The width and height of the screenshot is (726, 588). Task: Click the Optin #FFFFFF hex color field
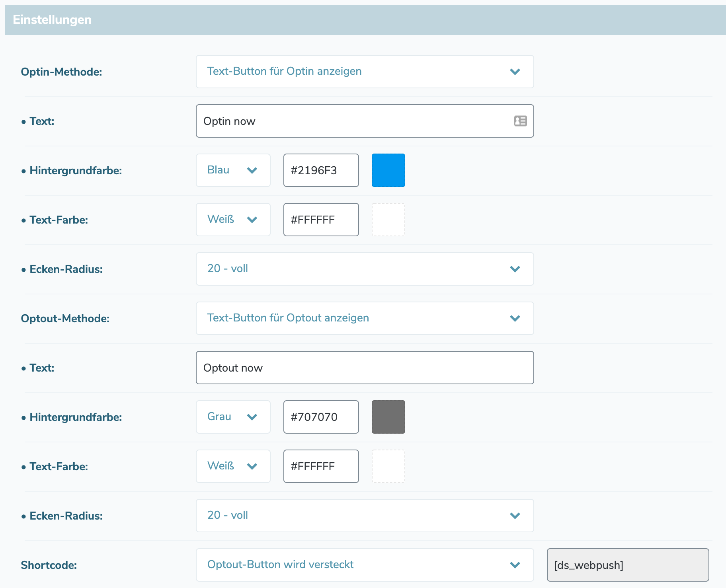[x=321, y=220]
